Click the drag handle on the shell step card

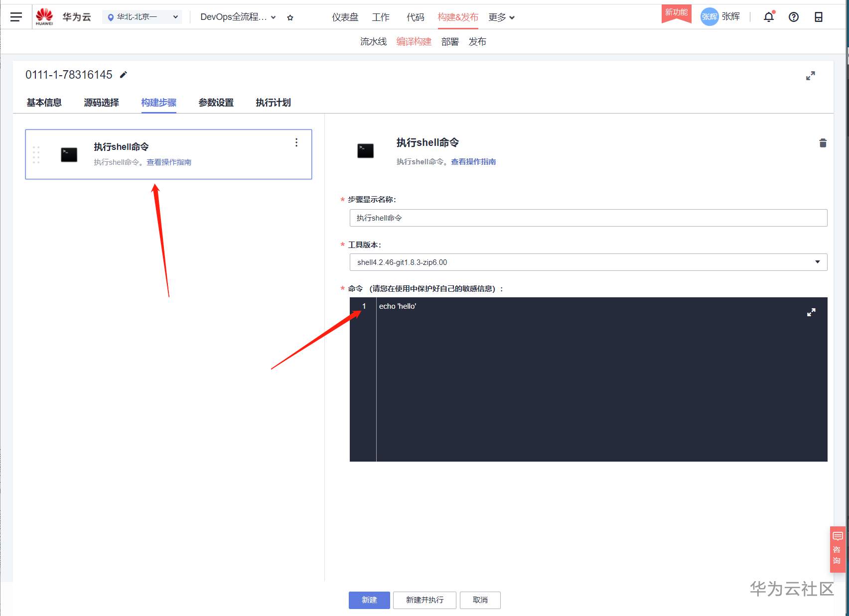(x=36, y=155)
